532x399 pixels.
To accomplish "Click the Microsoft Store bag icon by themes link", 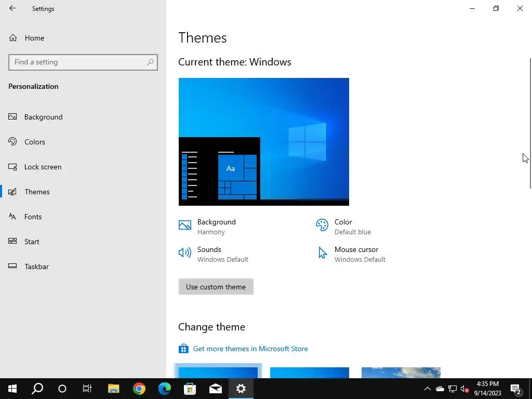I will (x=183, y=349).
